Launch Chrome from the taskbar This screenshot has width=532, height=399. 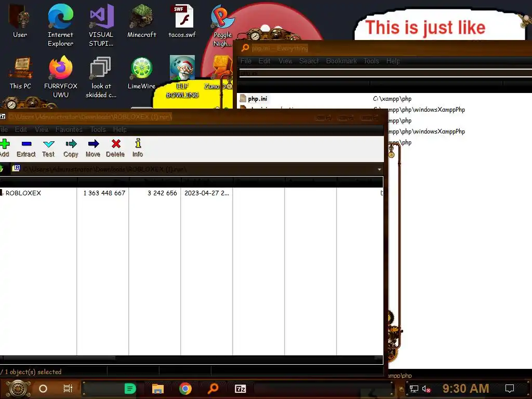coord(185,389)
